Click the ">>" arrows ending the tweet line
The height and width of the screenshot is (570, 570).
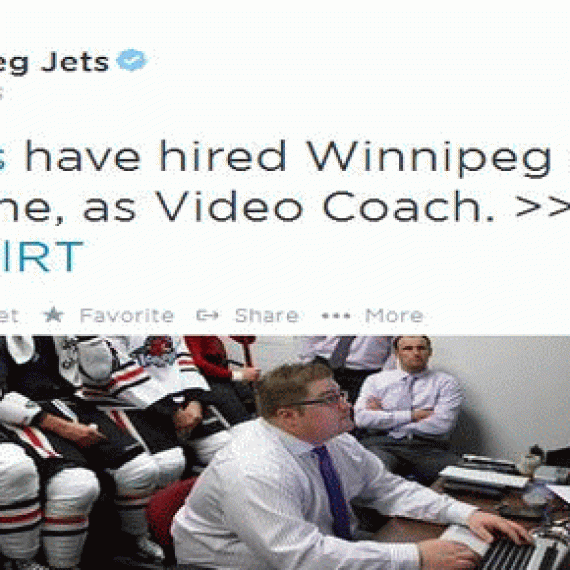pyautogui.click(x=543, y=208)
